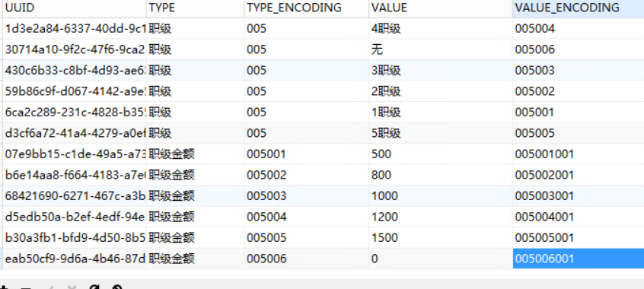Select UUID cell starting with 59b86c9f
Image resolution: width=644 pixels, height=289 pixels.
75,91
